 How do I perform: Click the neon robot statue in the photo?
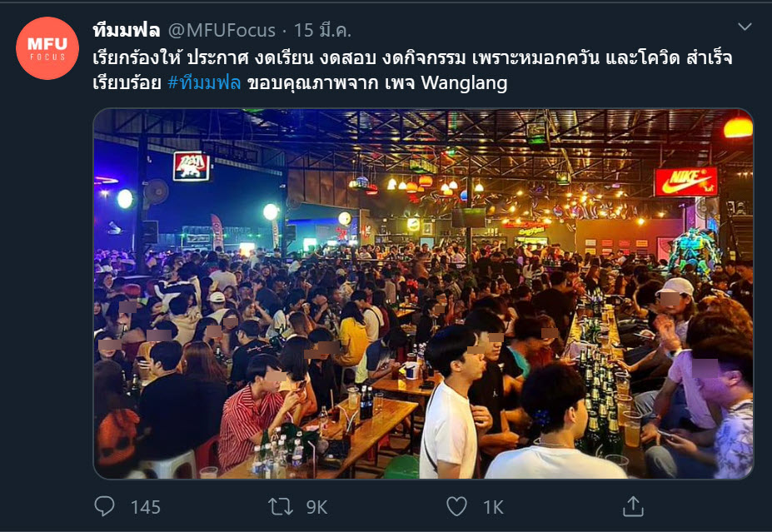click(x=695, y=251)
